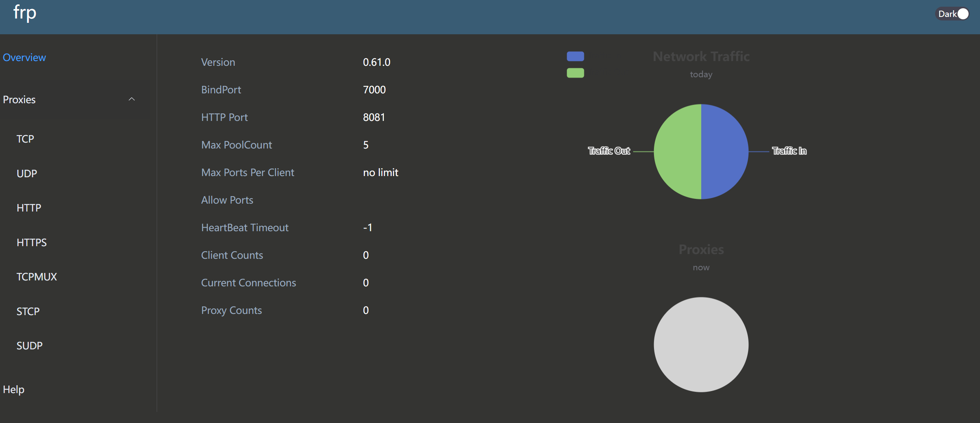Open STCP proxies page
The image size is (980, 423).
pyautogui.click(x=28, y=312)
